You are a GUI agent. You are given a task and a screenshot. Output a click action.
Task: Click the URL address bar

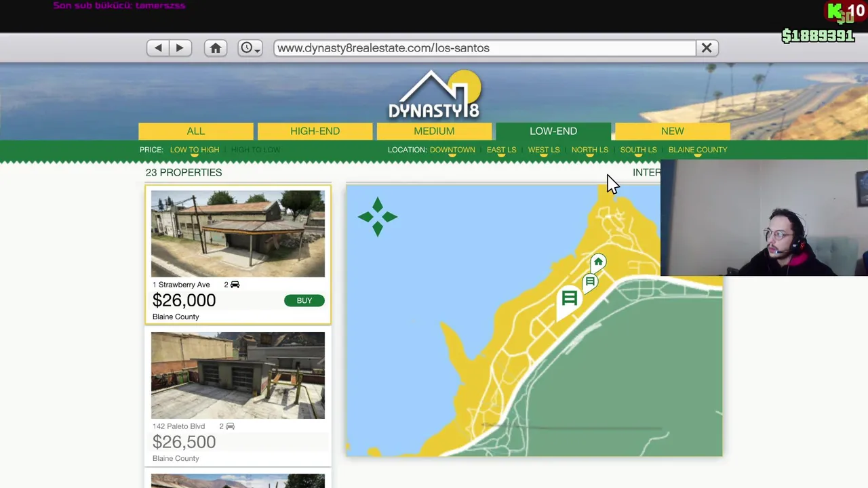[x=485, y=48]
